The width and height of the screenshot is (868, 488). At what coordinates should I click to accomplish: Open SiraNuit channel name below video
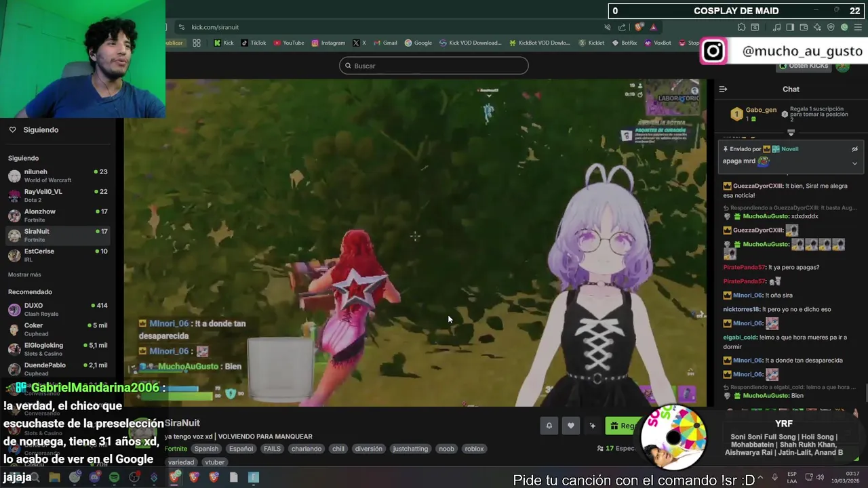pos(182,423)
